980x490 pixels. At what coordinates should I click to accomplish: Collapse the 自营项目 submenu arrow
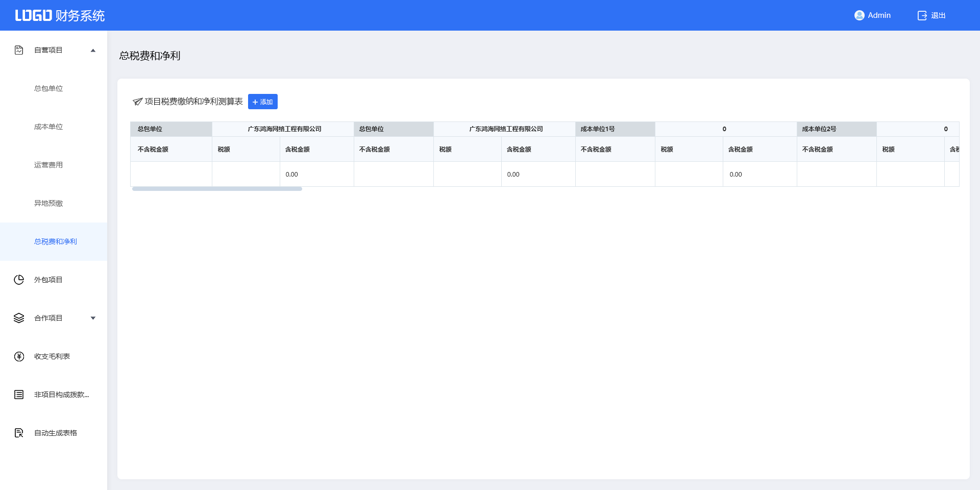click(x=93, y=50)
